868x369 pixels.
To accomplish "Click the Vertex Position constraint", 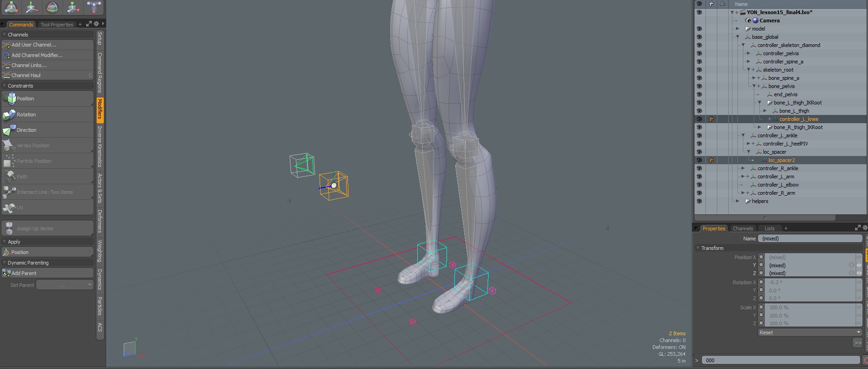I will (x=47, y=146).
